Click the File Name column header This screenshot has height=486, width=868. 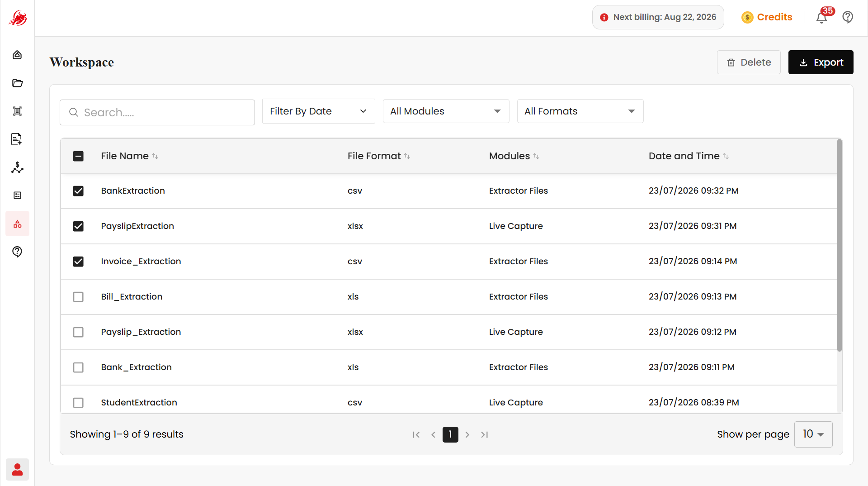click(125, 156)
